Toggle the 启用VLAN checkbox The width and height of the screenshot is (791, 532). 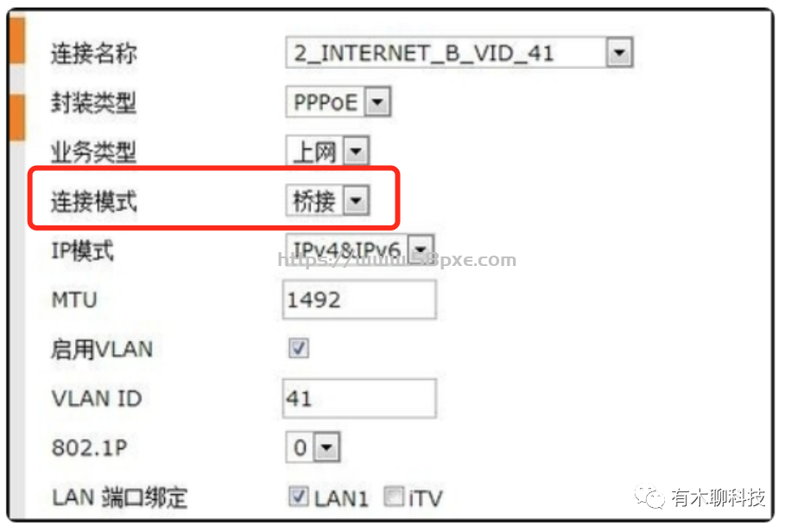299,348
